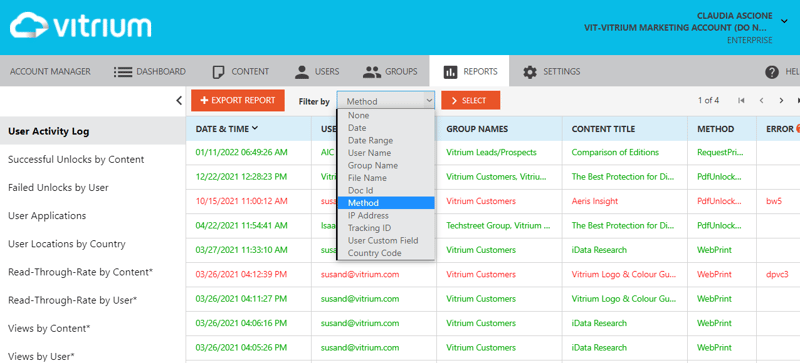
Task: Choose Date in filter list
Action: pyautogui.click(x=386, y=128)
